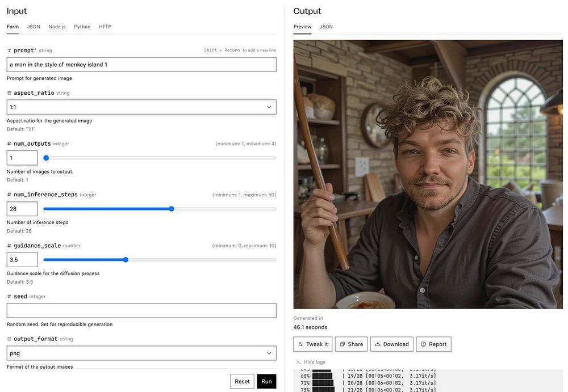568x392 pixels.
Task: Click the log line showing 20/28
Action: [368, 383]
